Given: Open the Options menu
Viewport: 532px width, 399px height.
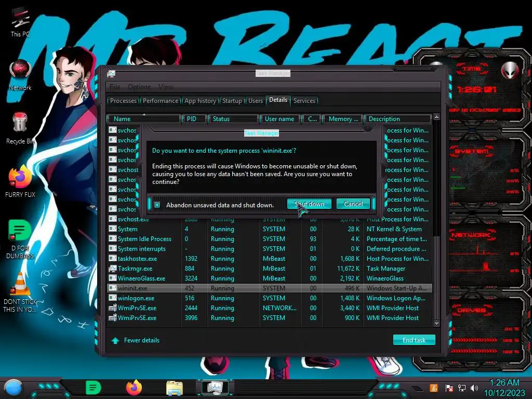Looking at the screenshot, I should tap(139, 87).
